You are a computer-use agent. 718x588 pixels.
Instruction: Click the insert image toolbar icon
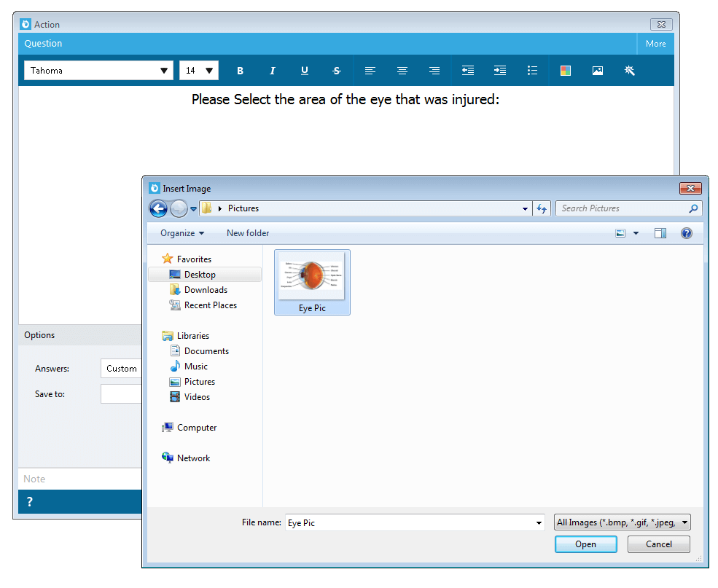click(598, 71)
